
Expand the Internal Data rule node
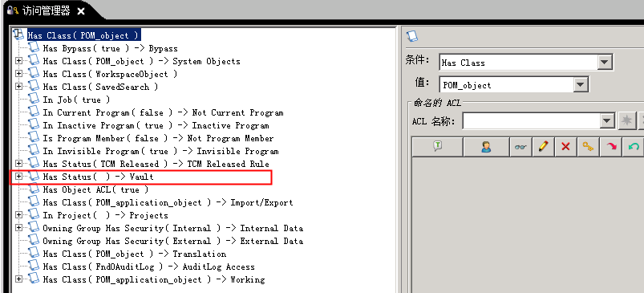coord(18,228)
